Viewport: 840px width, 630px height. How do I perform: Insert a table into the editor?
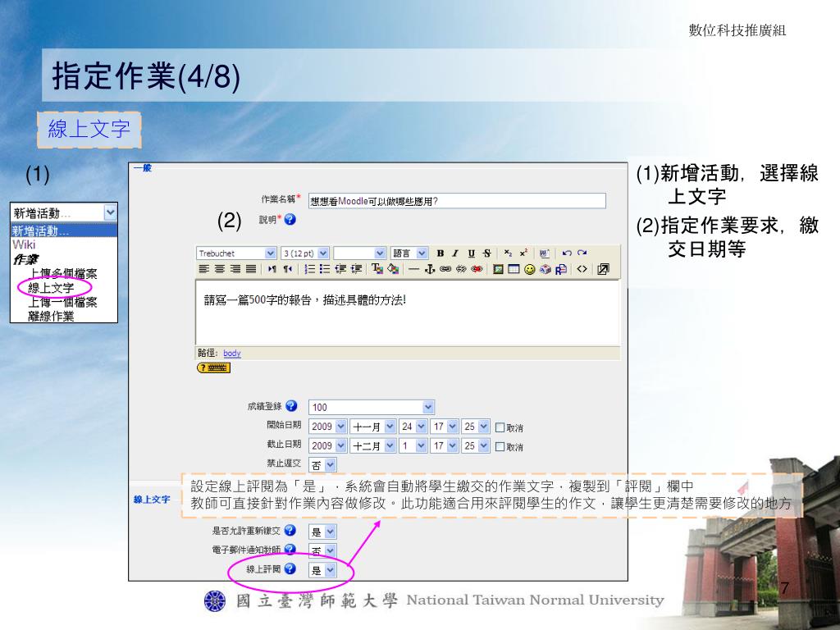(x=514, y=269)
